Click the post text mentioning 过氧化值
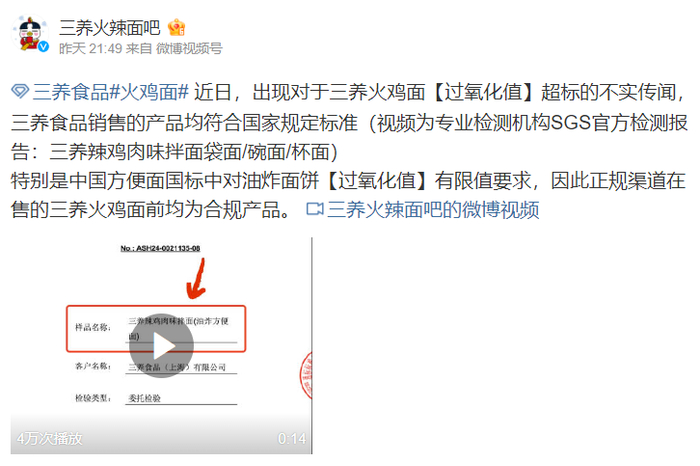Viewport: 700px width, 466px height. [348, 150]
